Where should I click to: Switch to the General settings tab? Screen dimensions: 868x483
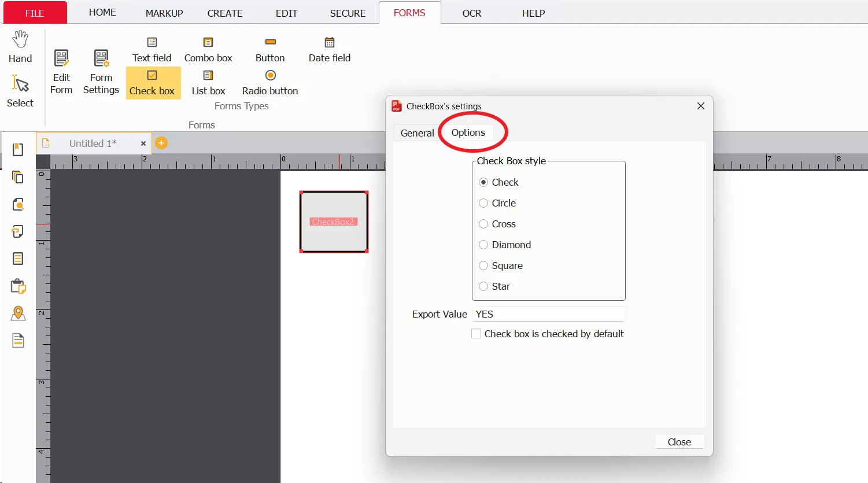[x=417, y=133]
